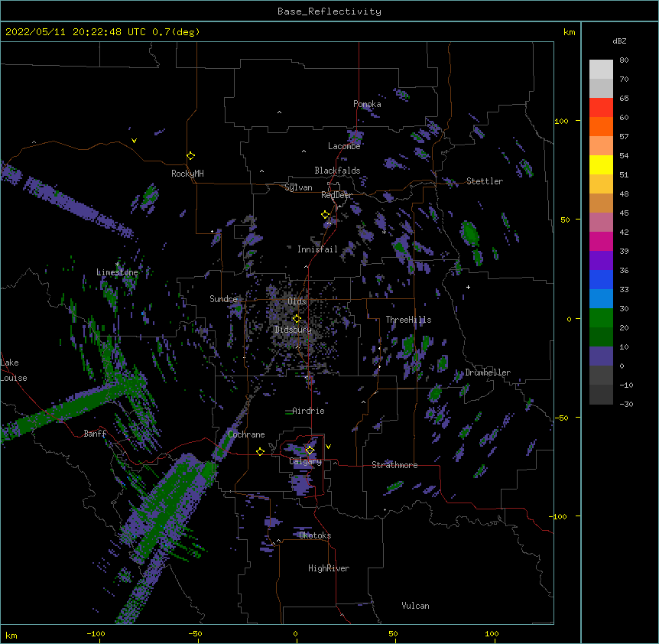
Task: Click the Drumheller map label
Action: (488, 372)
